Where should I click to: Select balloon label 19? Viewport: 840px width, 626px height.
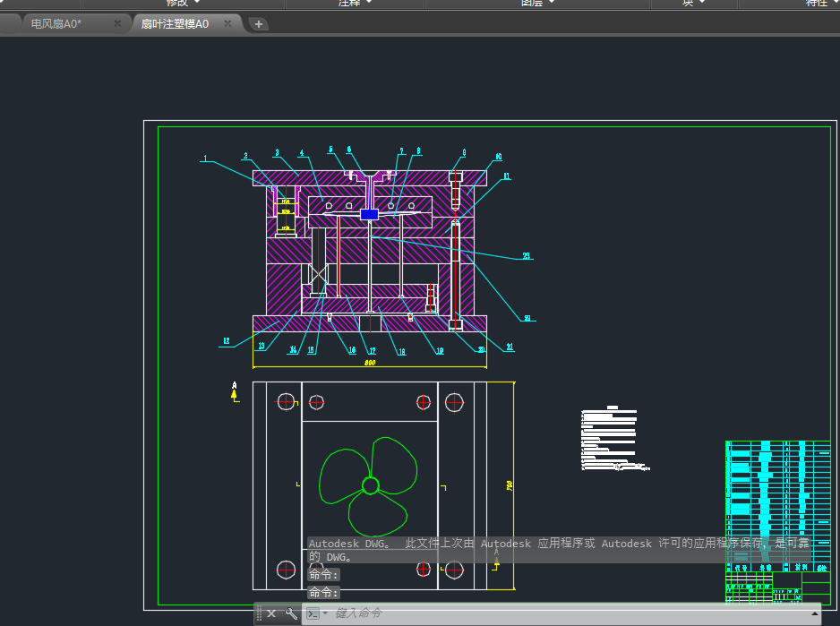click(x=440, y=350)
